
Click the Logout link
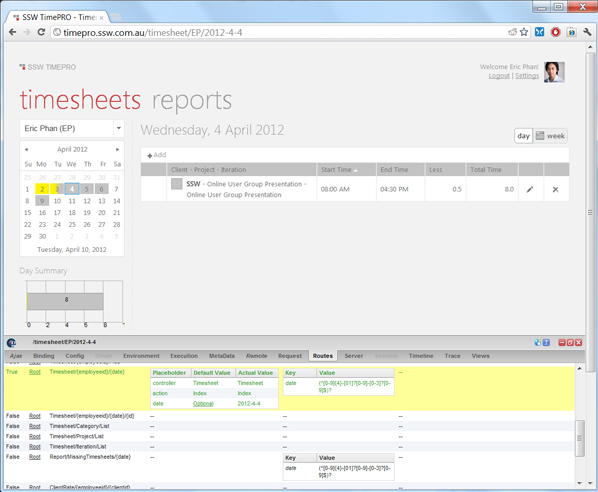point(499,76)
